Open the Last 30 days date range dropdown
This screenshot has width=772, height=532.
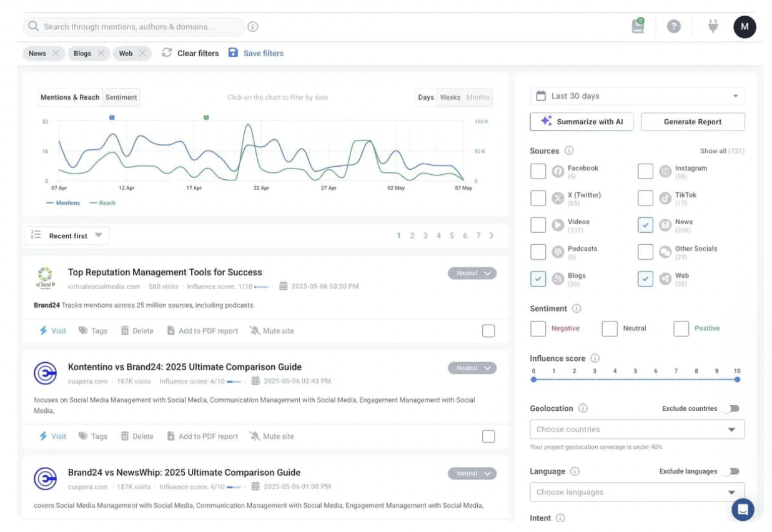[x=637, y=96]
